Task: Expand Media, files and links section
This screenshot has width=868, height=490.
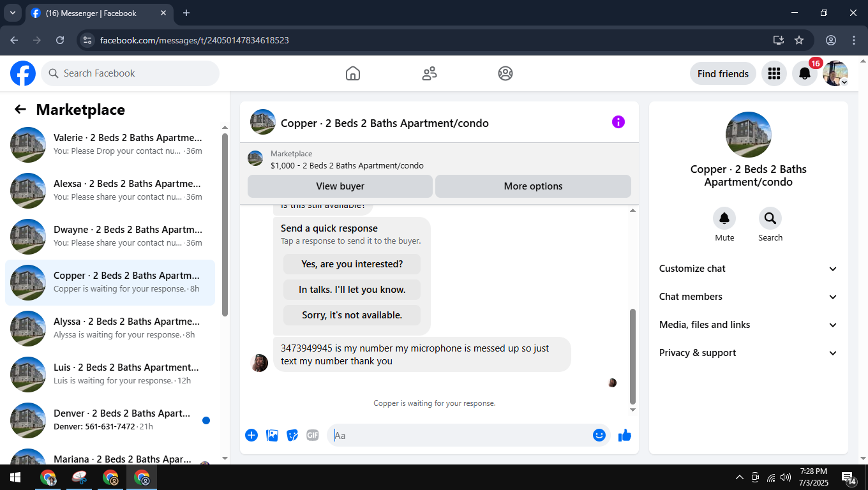Action: tap(748, 325)
